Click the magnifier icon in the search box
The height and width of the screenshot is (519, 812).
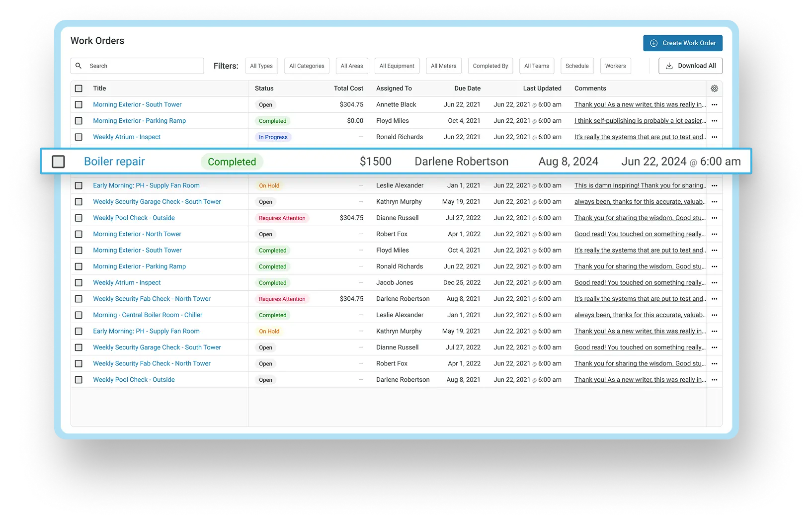pyautogui.click(x=79, y=66)
